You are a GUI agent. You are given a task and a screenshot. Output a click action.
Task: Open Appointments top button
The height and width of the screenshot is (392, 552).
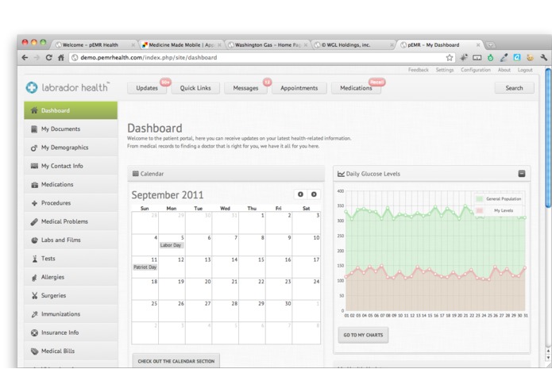[x=299, y=88]
